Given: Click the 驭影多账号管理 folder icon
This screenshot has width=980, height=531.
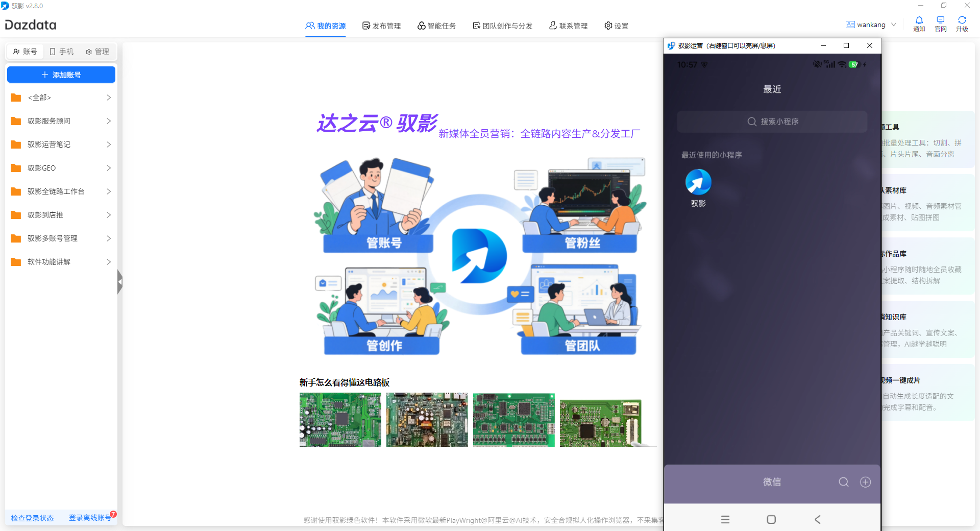Looking at the screenshot, I should click(x=16, y=238).
